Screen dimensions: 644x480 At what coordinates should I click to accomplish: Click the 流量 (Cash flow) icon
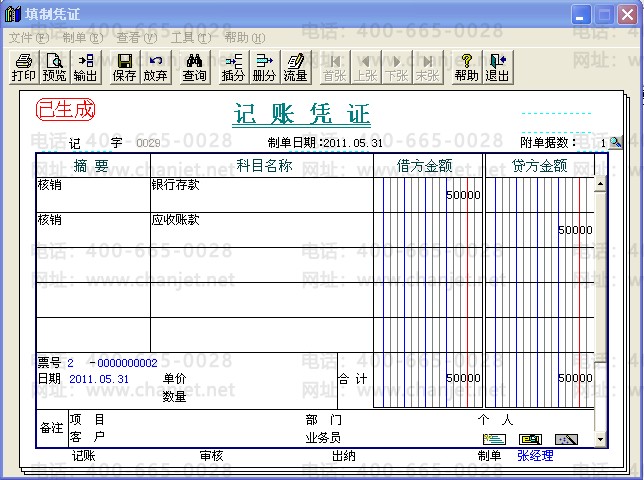click(295, 67)
